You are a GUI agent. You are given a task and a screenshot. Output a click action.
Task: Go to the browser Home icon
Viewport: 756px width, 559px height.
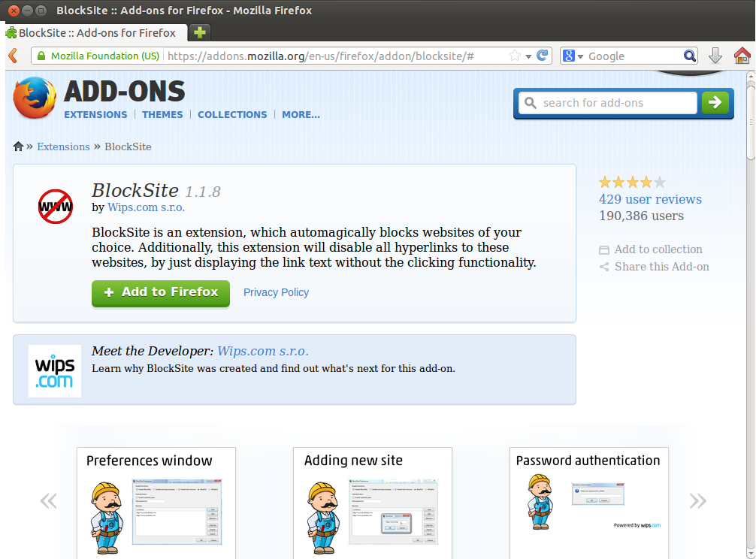(742, 56)
